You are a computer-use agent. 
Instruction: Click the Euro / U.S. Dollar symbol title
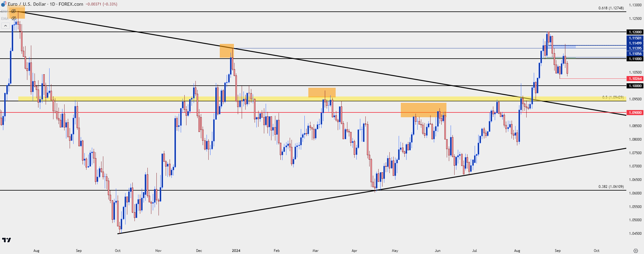[27, 4]
